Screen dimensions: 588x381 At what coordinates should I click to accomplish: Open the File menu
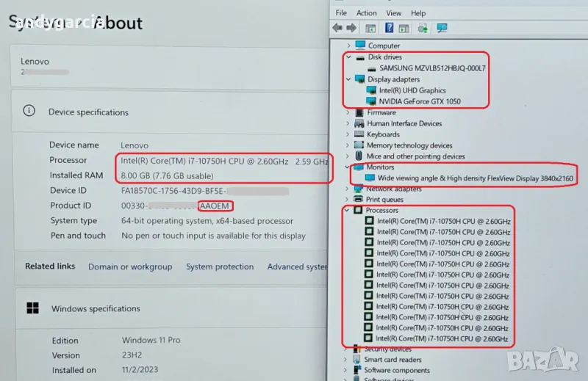341,13
